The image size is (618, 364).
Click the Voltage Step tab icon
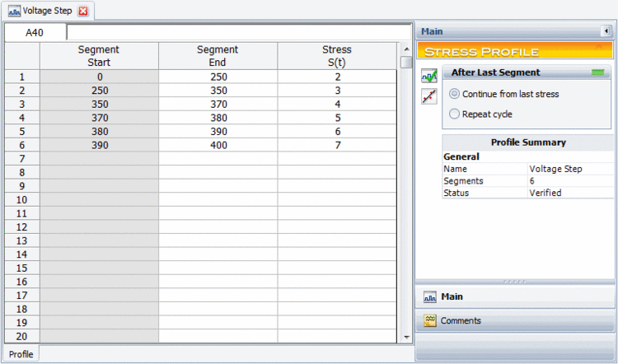point(14,11)
